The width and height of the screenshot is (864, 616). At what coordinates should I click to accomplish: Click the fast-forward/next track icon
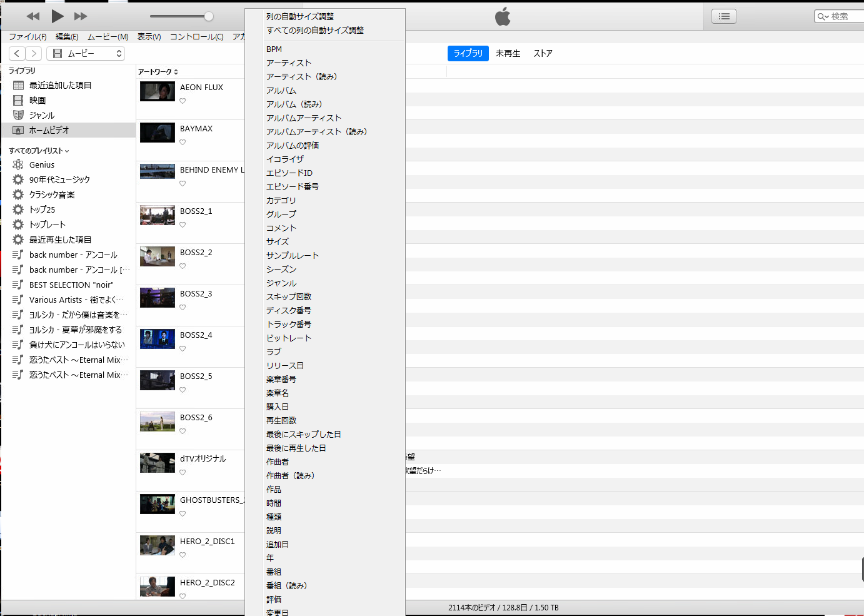click(81, 16)
